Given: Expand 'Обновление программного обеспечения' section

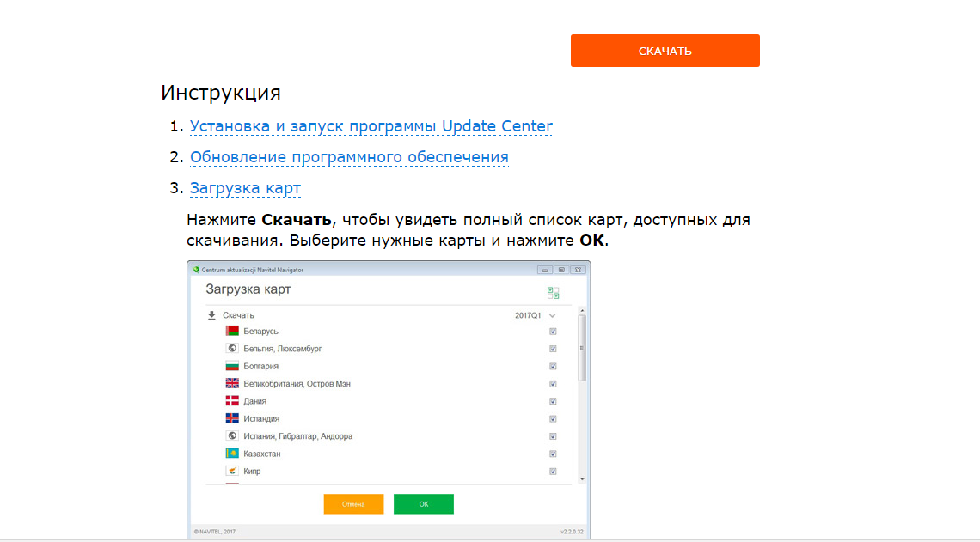Looking at the screenshot, I should pyautogui.click(x=349, y=157).
